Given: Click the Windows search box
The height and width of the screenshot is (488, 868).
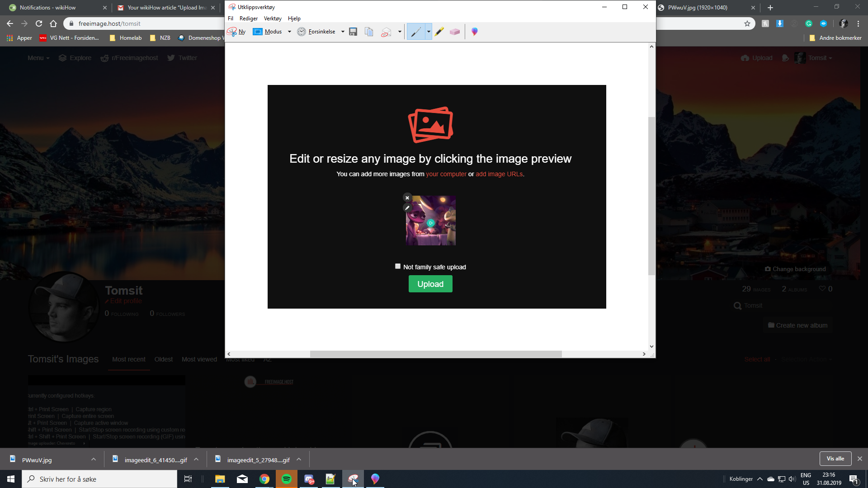Looking at the screenshot, I should pyautogui.click(x=99, y=479).
